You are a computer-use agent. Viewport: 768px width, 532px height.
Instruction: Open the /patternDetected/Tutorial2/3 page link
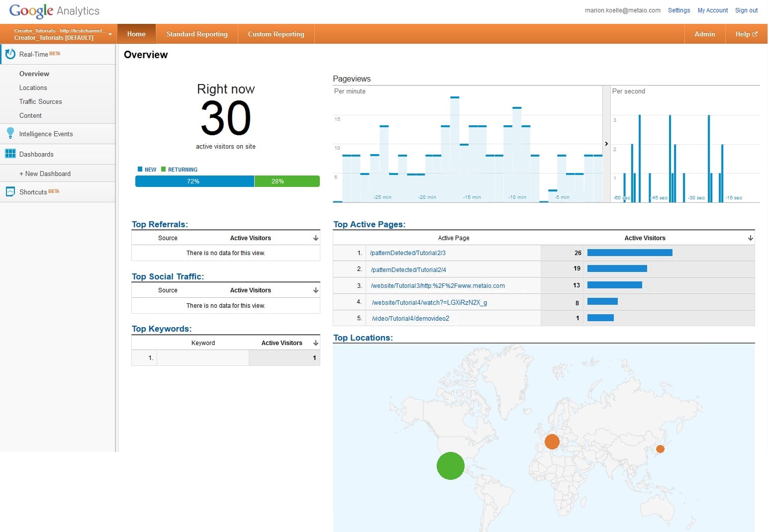(x=408, y=253)
